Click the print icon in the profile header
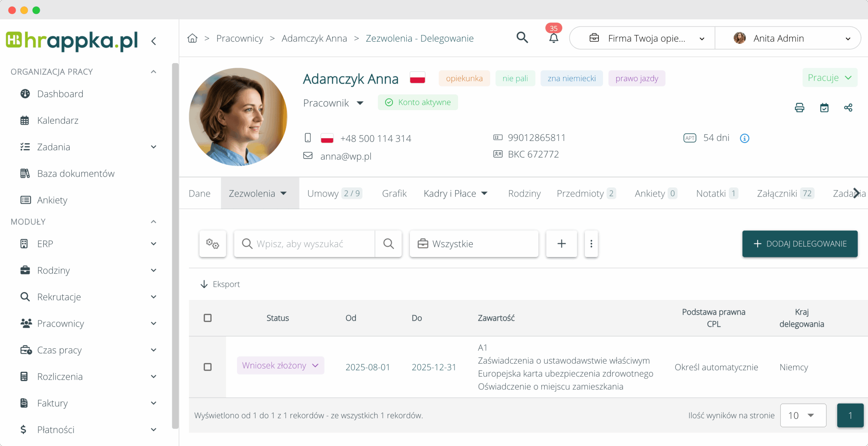This screenshot has height=446, width=868. tap(799, 108)
